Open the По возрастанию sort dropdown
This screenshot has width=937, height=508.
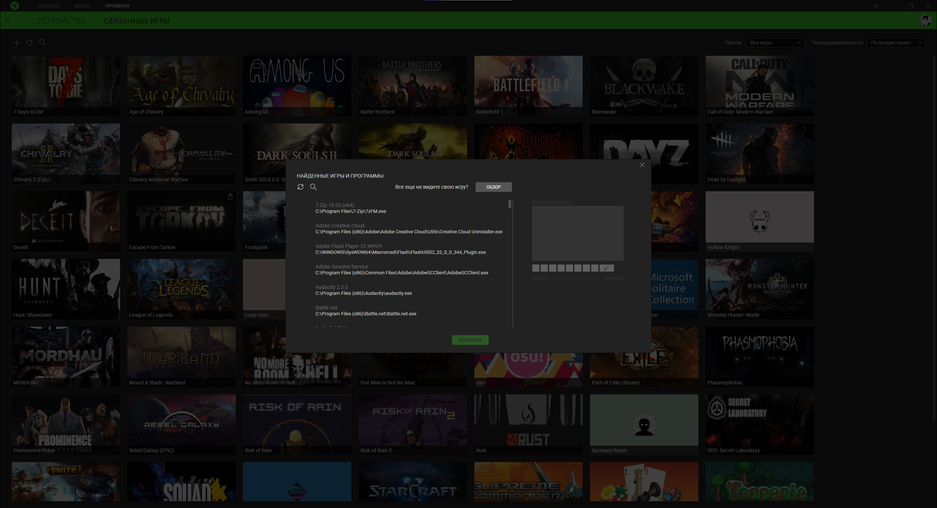click(x=896, y=43)
